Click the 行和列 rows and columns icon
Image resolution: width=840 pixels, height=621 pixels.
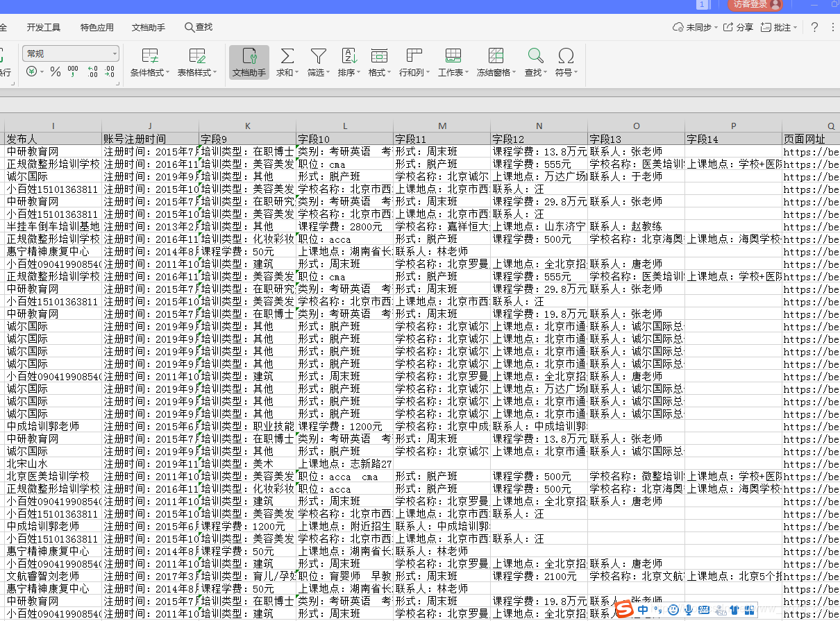coord(414,56)
